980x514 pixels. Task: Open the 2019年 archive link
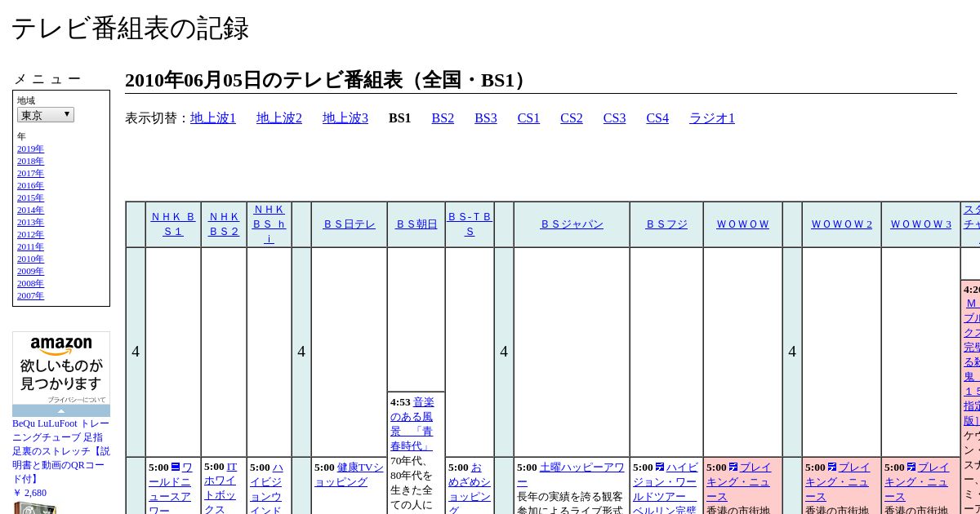(30, 149)
